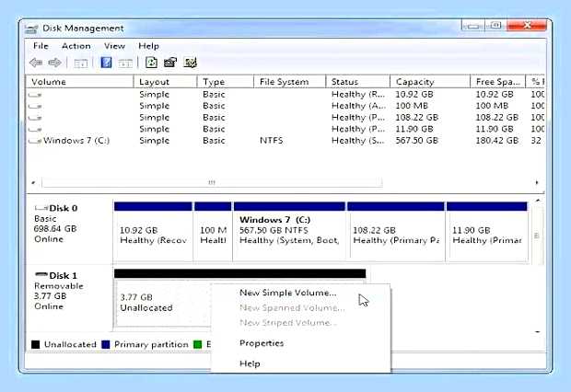Click the Healthy (R... status cell
Viewport: 571px width, 392px height.
pyautogui.click(x=358, y=95)
